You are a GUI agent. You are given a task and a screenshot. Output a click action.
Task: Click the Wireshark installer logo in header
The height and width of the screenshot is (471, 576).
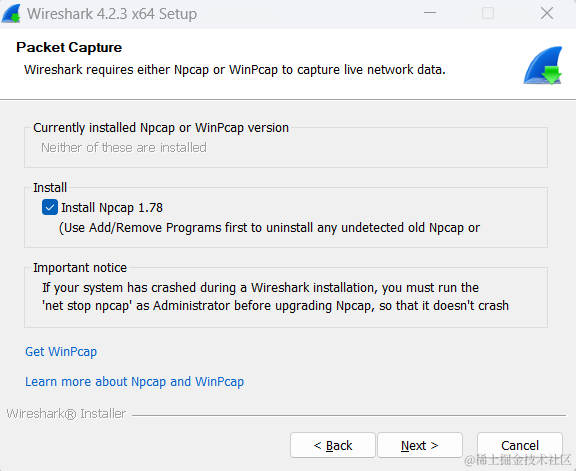tap(543, 65)
